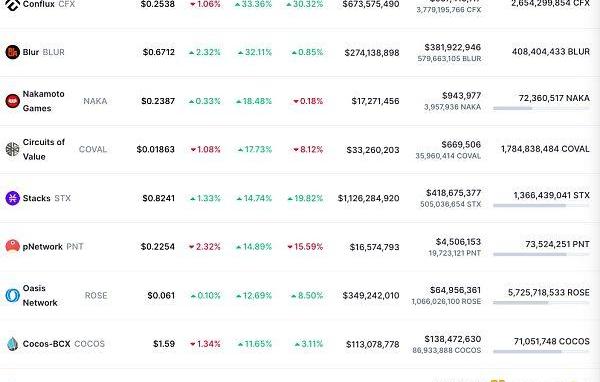Click the Stacks purple logo icon
The width and height of the screenshot is (600, 382).
[12, 198]
